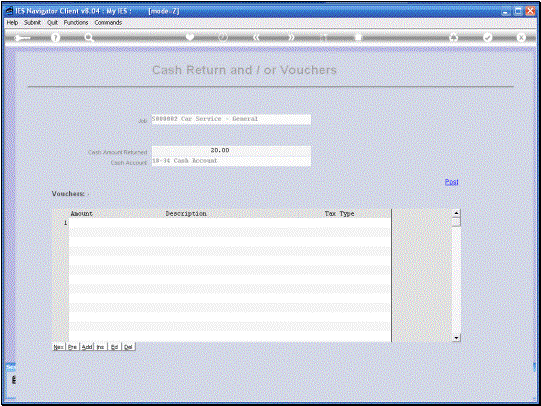This screenshot has width=541, height=406.
Task: Open the Commands menu
Action: pyautogui.click(x=108, y=22)
